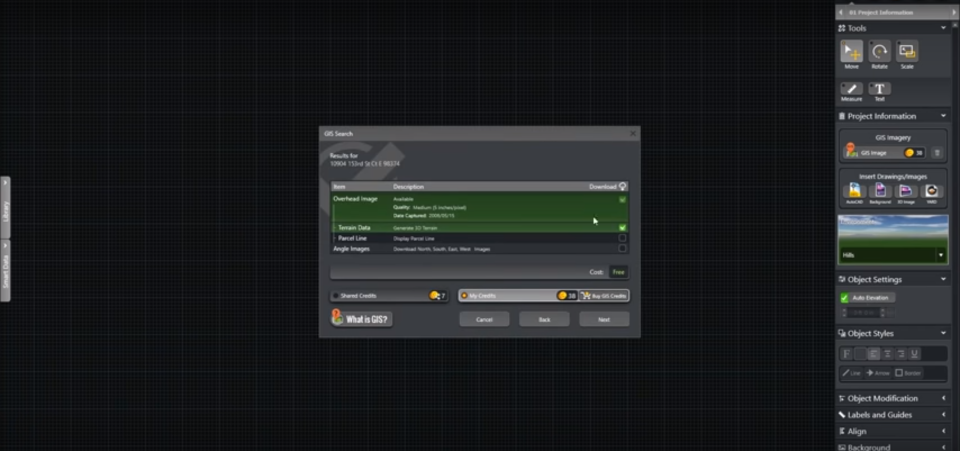Toggle underline in Object Styles
This screenshot has height=451, width=960.
tap(914, 354)
